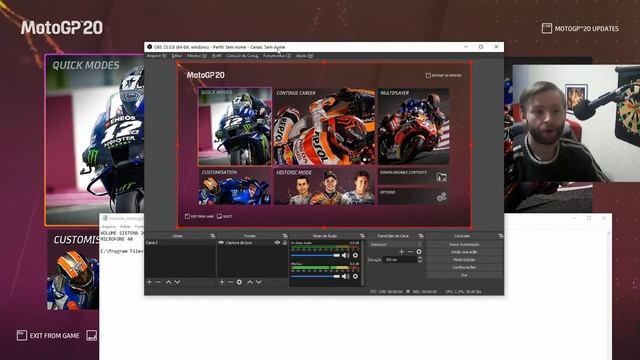Screen dimensions: 640x360
Task: Remove the selected source in the Fontes panel
Action: [x=230, y=282]
